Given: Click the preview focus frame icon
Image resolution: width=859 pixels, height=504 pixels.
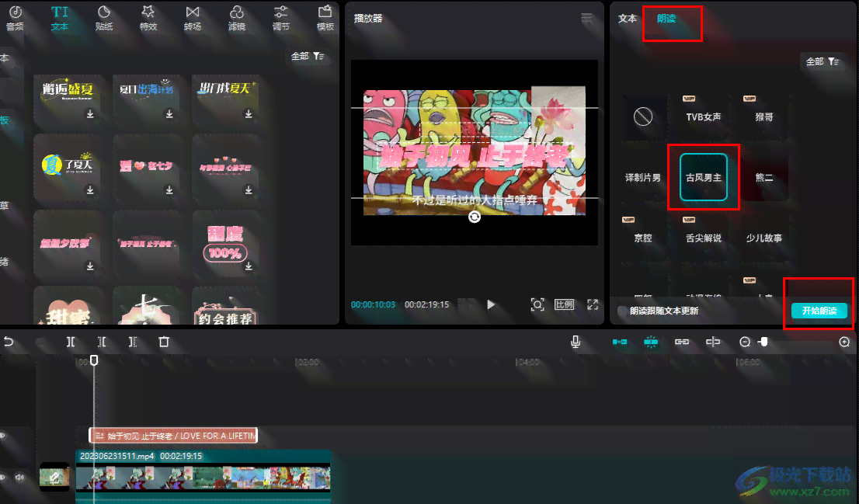Looking at the screenshot, I should click(x=537, y=304).
